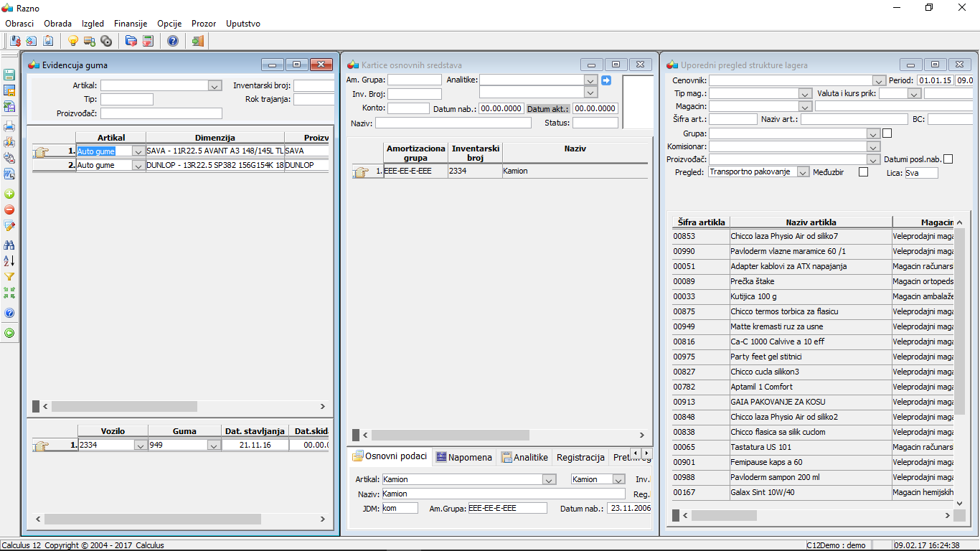Image resolution: width=980 pixels, height=551 pixels.
Task: Click the green plus add record icon
Action: coord(9,194)
